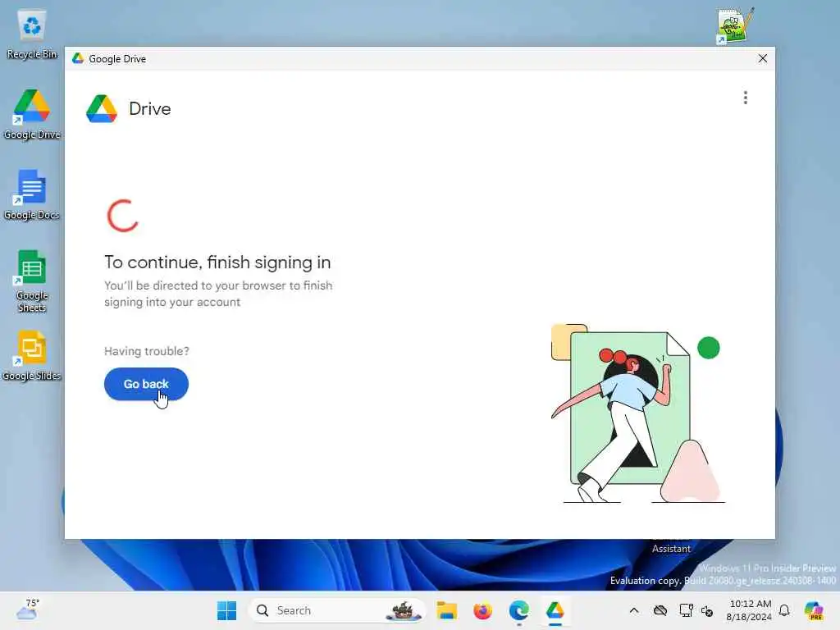Open the weather widget showing 75°
Image resolution: width=840 pixels, height=630 pixels.
click(x=28, y=610)
